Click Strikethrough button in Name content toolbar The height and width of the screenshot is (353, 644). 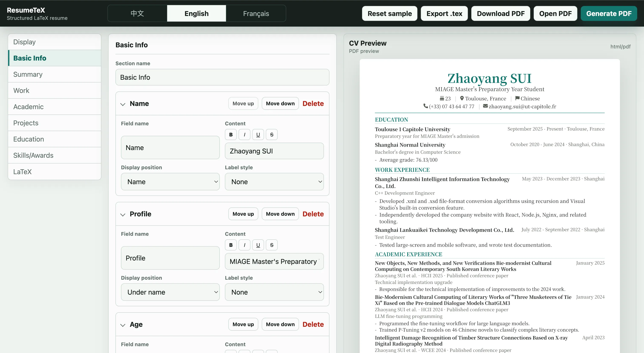[272, 135]
